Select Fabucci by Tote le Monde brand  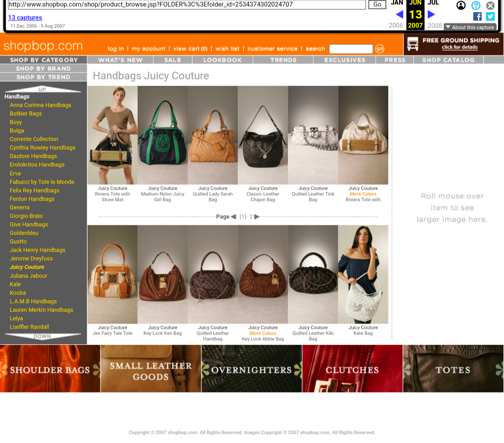(x=42, y=182)
